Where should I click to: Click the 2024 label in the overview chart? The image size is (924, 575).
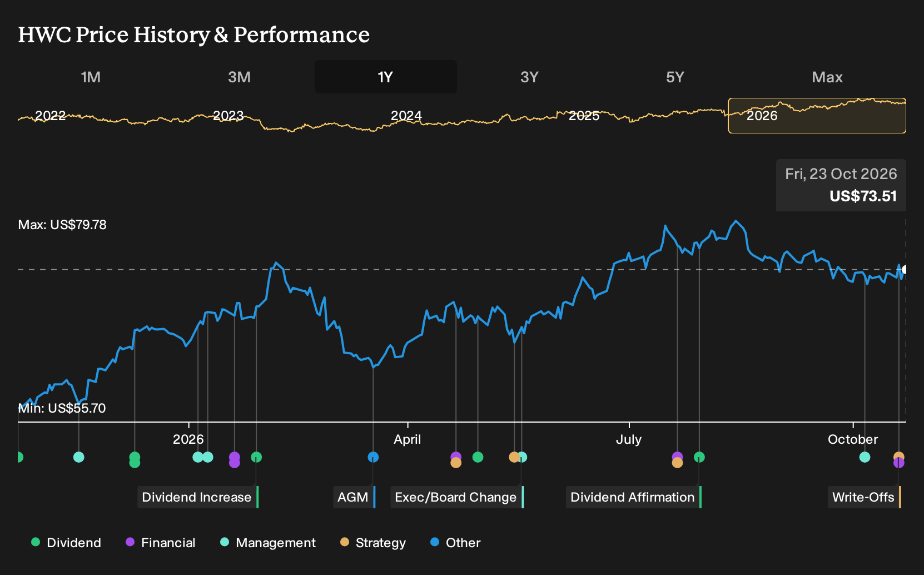(406, 116)
